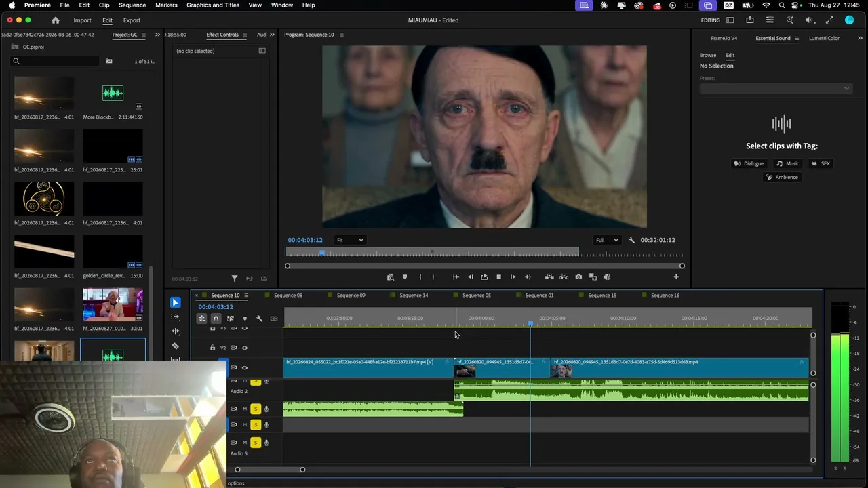Image resolution: width=868 pixels, height=488 pixels.
Task: Toggle V2 track lock
Action: (x=212, y=348)
